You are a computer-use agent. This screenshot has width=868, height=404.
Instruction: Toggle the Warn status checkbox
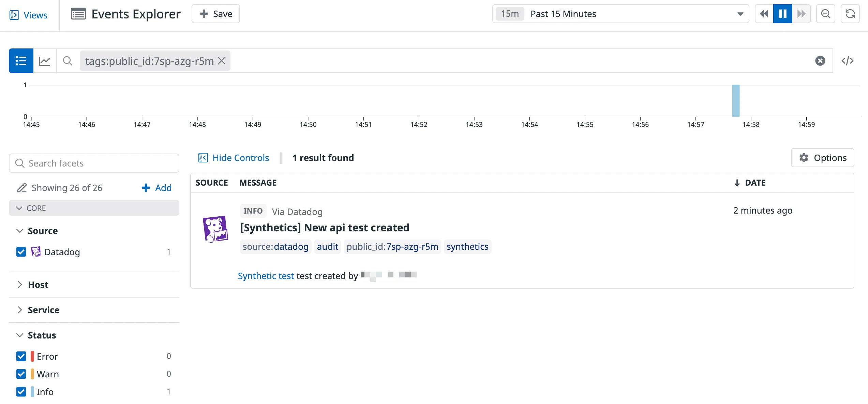pyautogui.click(x=21, y=374)
